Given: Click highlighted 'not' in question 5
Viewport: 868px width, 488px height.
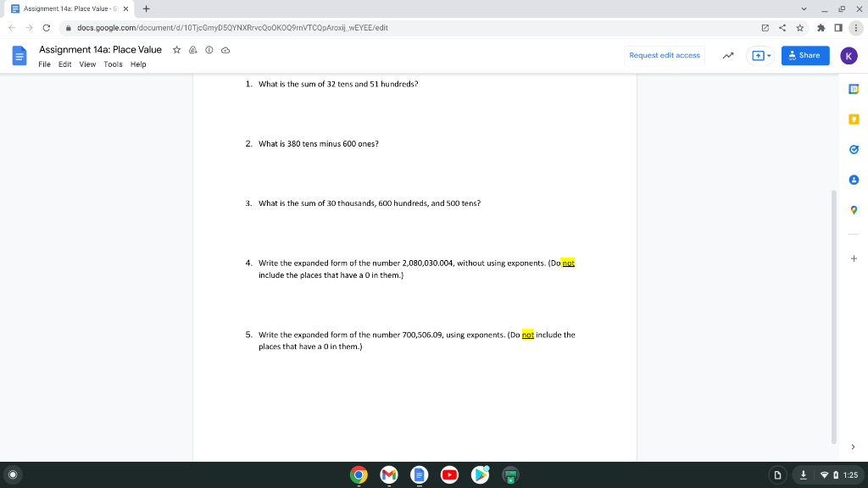Looking at the screenshot, I should 527,335.
